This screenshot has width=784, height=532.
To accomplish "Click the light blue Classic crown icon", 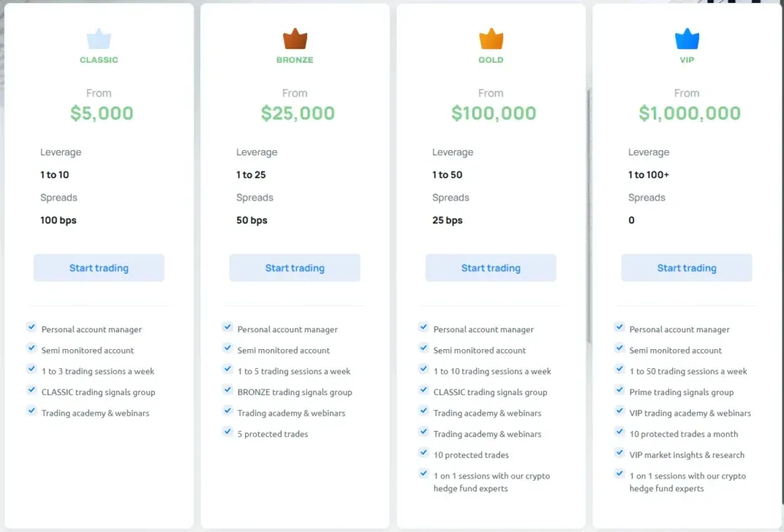I will tap(99, 39).
